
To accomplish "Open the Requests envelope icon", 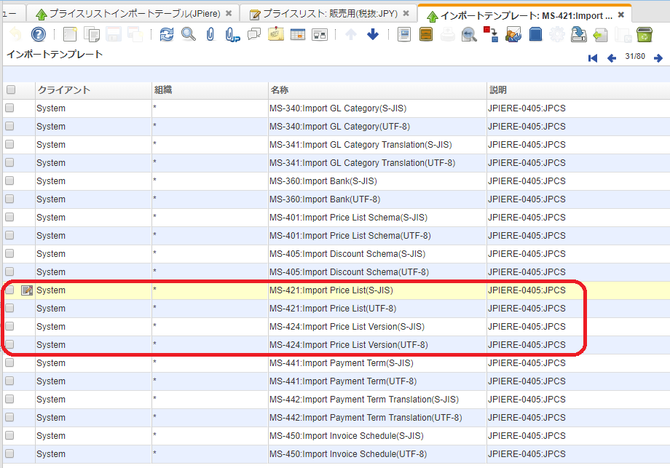I will click(x=513, y=34).
